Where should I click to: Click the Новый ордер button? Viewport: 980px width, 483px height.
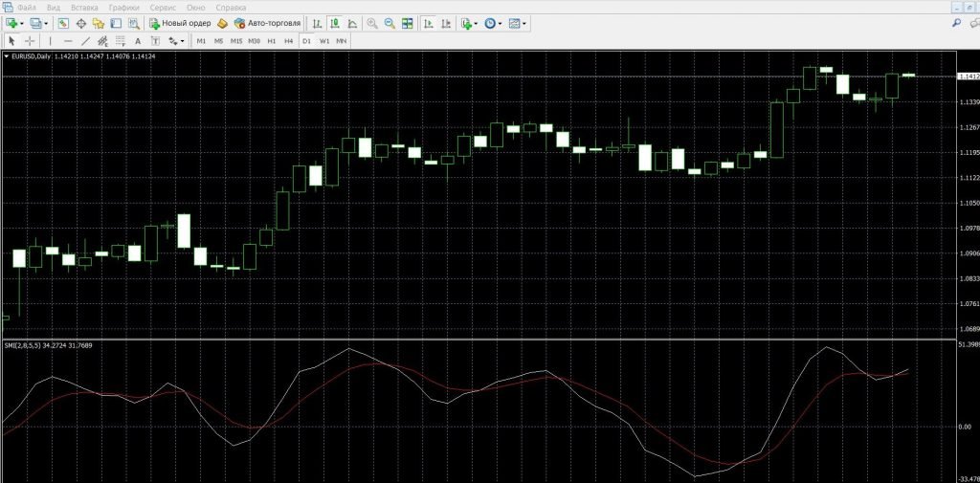179,22
